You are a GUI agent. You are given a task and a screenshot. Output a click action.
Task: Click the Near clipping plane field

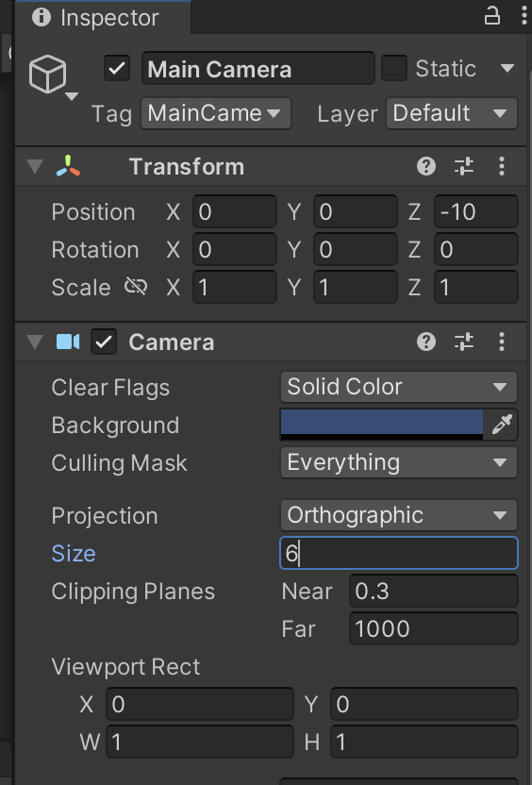pyautogui.click(x=433, y=591)
